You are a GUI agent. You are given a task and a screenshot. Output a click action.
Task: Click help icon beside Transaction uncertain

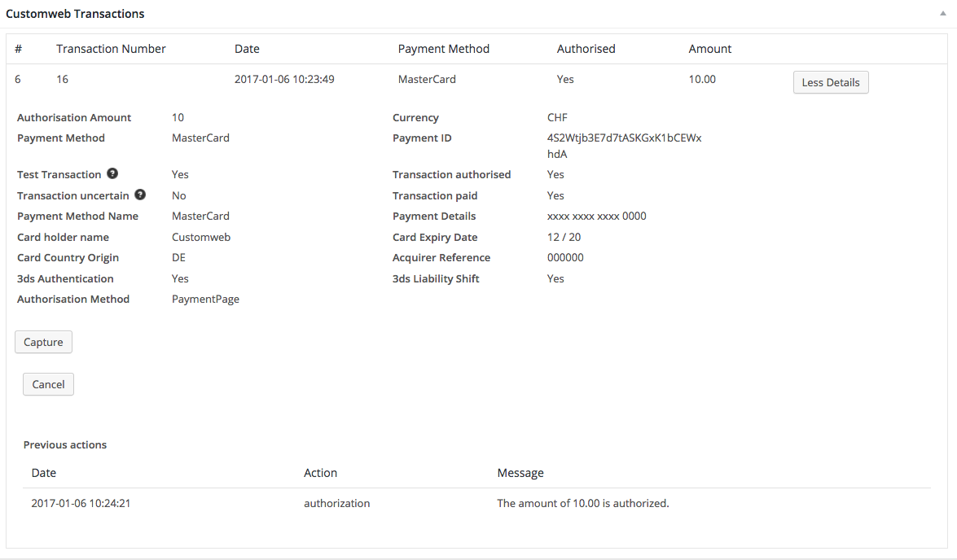[140, 195]
